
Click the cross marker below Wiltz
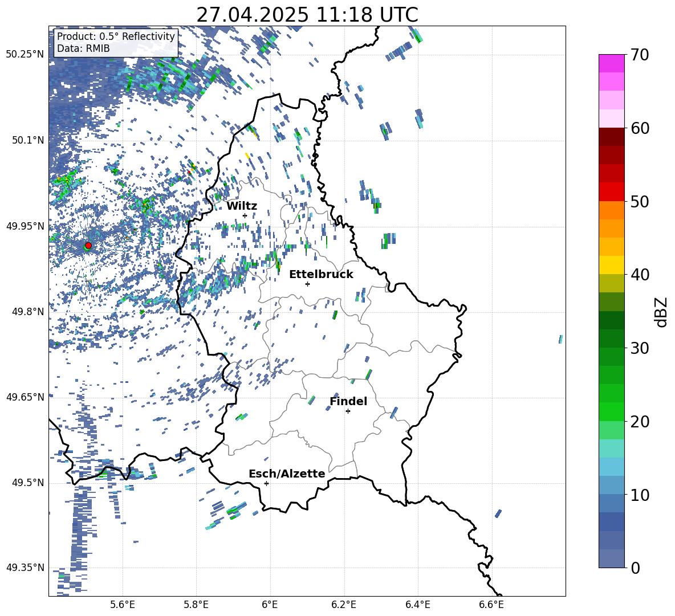pyautogui.click(x=245, y=215)
